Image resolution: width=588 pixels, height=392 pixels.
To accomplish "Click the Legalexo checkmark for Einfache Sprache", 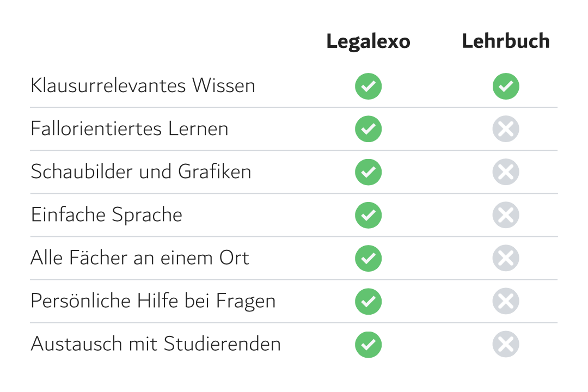I will click(x=368, y=215).
